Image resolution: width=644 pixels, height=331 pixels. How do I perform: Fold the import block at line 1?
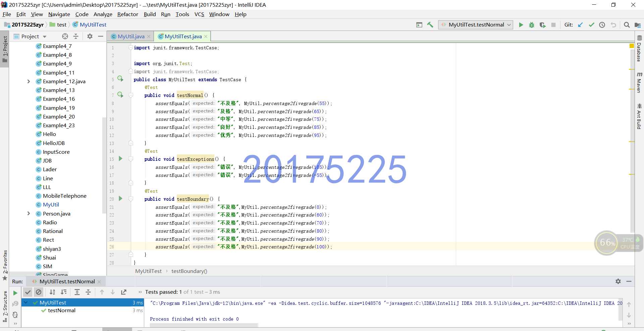click(131, 47)
